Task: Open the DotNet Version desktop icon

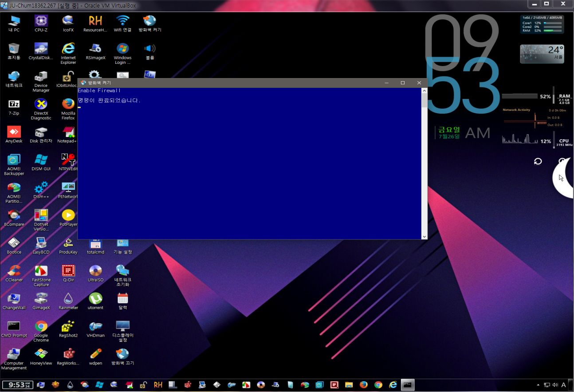Action: [41, 220]
